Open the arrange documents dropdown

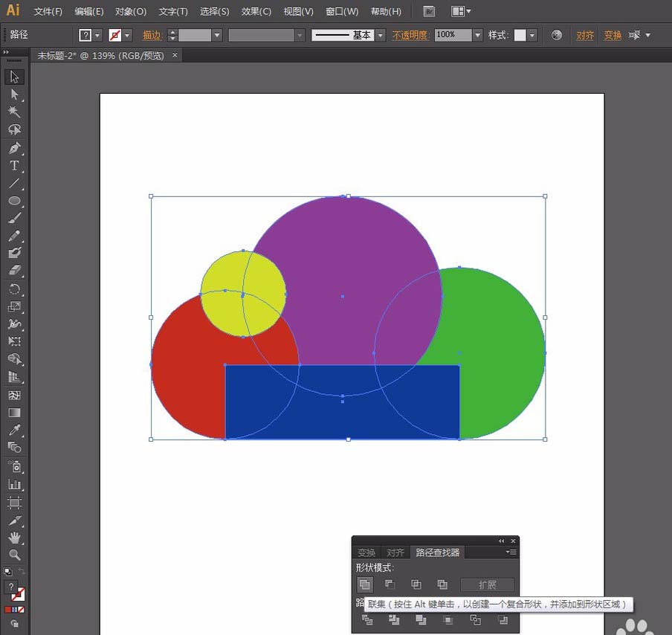(461, 11)
